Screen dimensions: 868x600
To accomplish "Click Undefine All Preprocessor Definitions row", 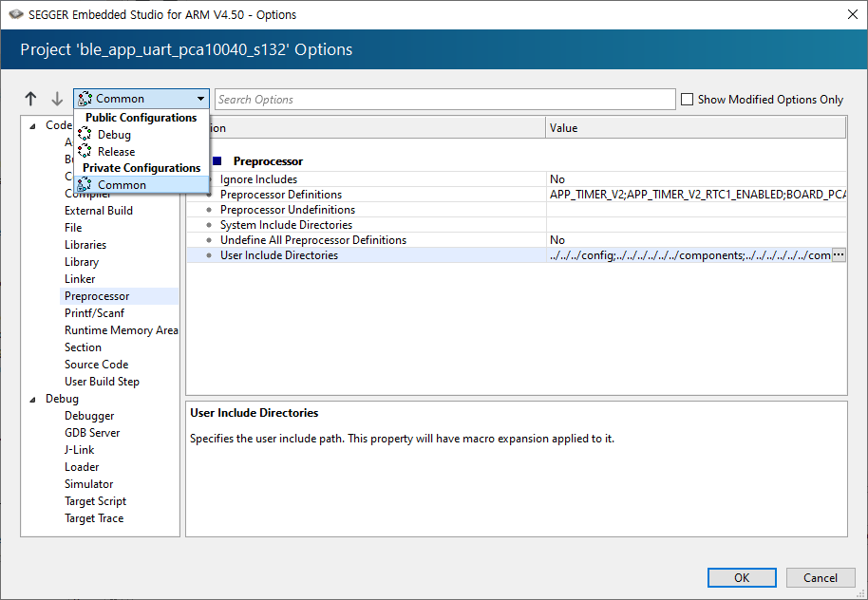I will pos(516,240).
